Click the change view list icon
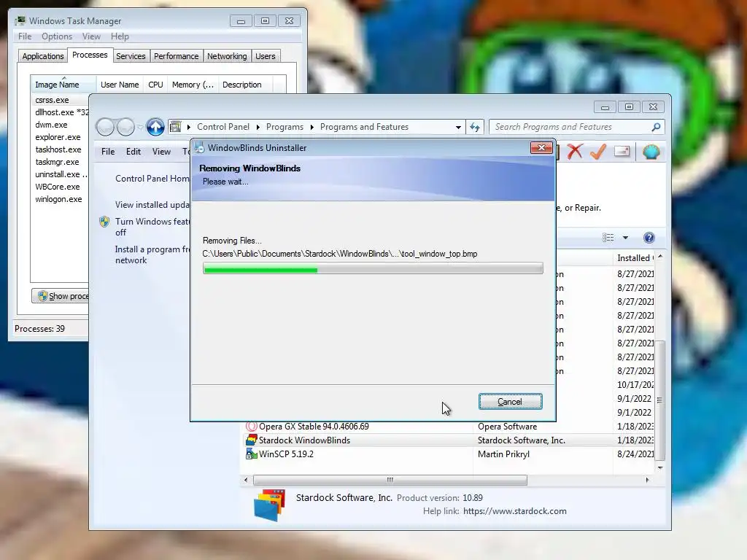The height and width of the screenshot is (560, 747). point(608,238)
